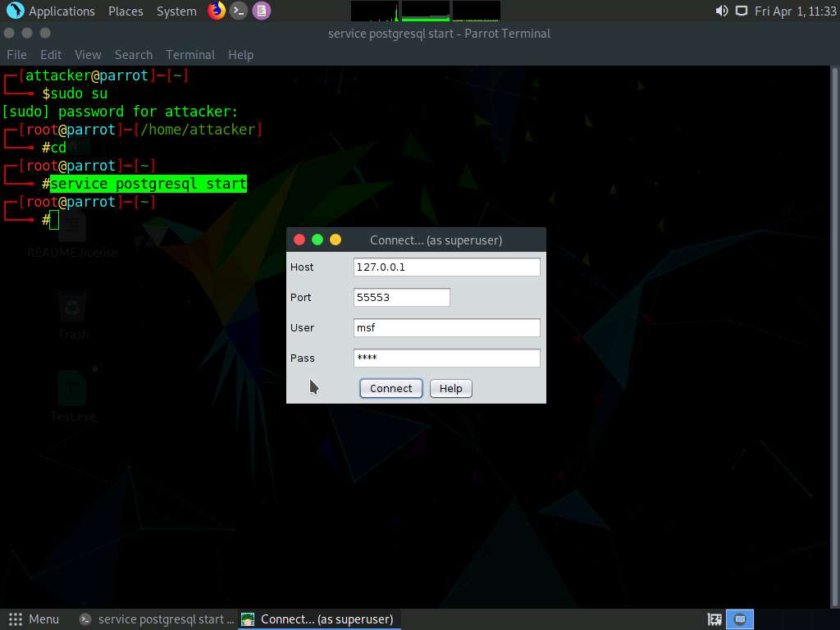Image resolution: width=840 pixels, height=630 pixels.
Task: Switch to the service postgresql terminal task
Action: click(x=157, y=619)
